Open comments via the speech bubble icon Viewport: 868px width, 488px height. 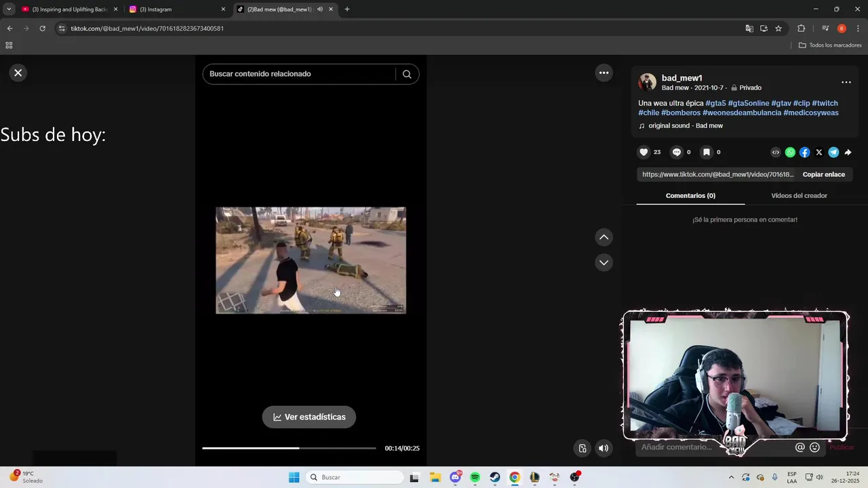[x=676, y=152]
